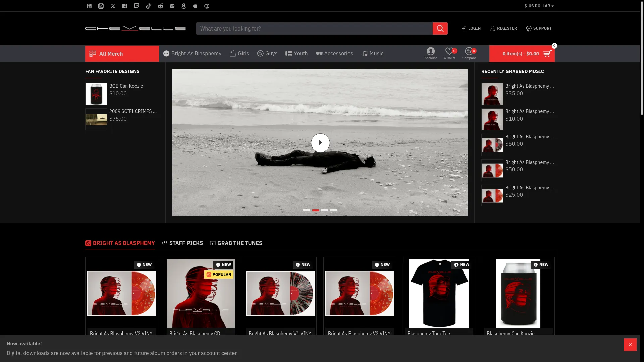This screenshot has height=362, width=644.
Task: Go to the first slideshow indicator
Action: tap(307, 210)
